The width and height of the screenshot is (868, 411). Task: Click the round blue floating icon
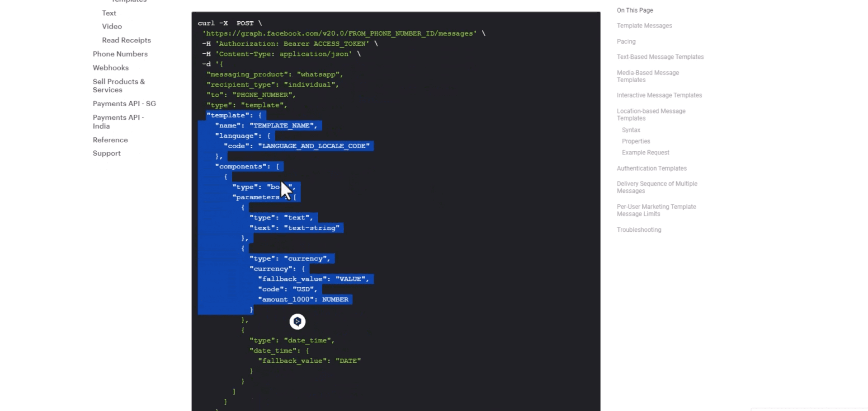pos(297,322)
